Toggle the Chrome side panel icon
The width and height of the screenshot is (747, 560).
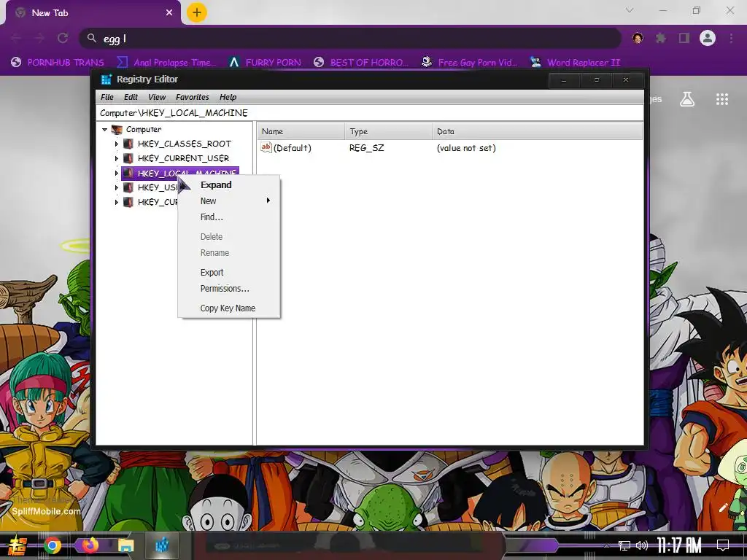684,38
